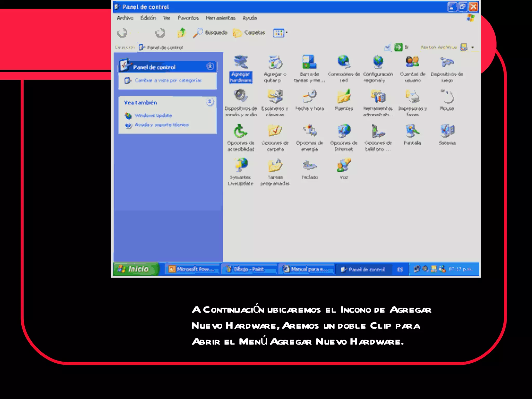Open the Cuentas de usuario icon
This screenshot has height=399, width=532.
pos(413,69)
